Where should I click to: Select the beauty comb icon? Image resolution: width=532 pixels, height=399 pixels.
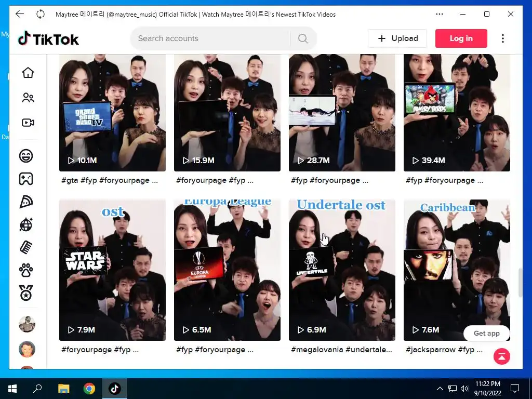(26, 247)
